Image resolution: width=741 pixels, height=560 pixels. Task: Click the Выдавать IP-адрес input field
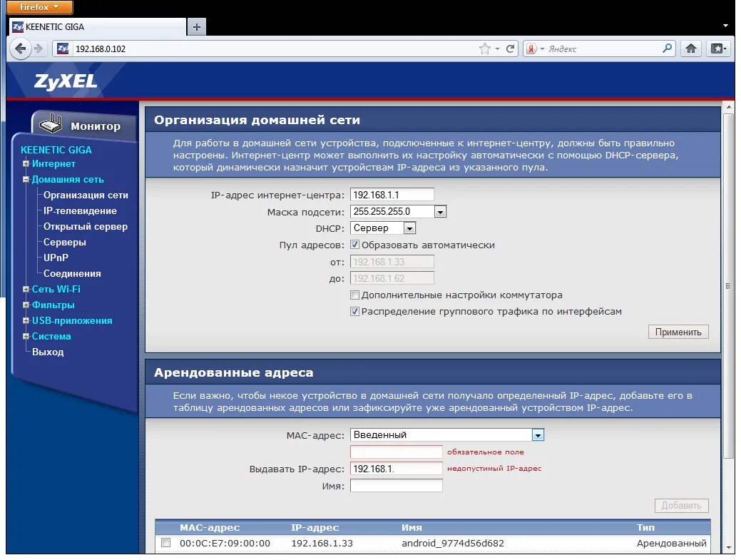click(396, 469)
